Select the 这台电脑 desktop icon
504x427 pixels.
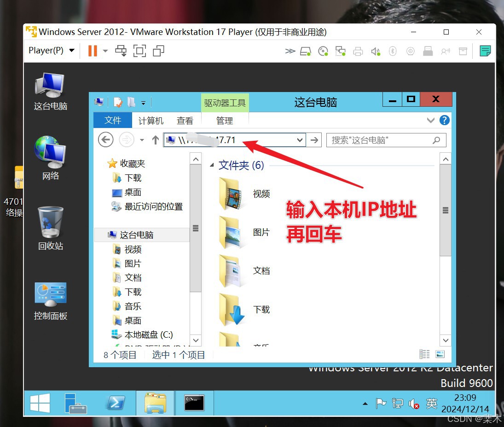[x=51, y=92]
